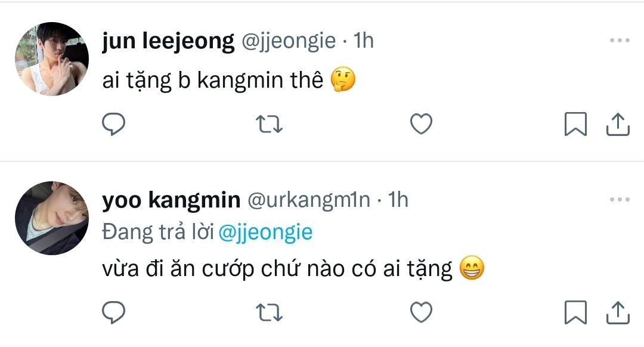Screen dimensions: 644x347
Task: Bookmark yoo kangmin's tweet
Action: (575, 311)
